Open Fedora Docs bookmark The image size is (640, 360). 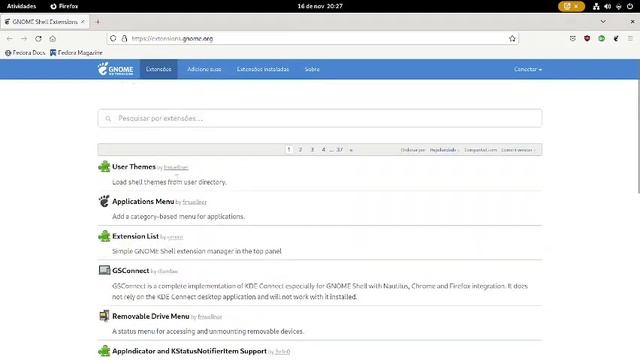pyautogui.click(x=25, y=53)
